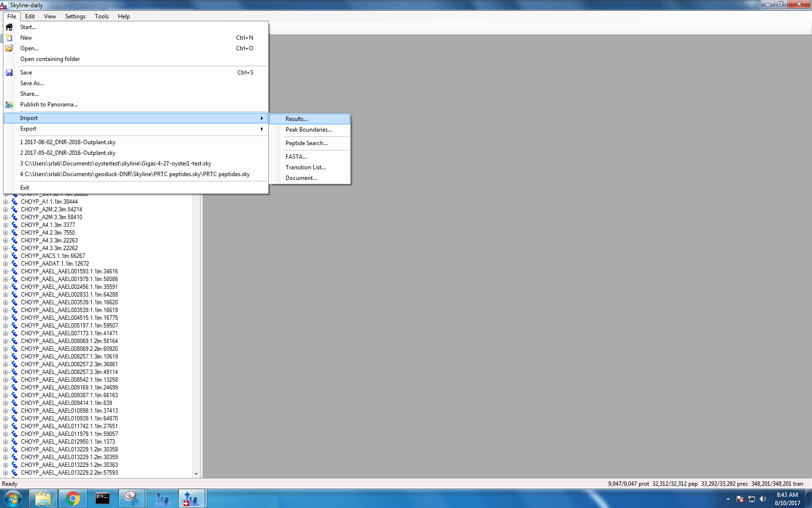812x508 pixels.
Task: Expand the CHOYP_A2M.3.3|m.58410 tree node
Action: (6, 217)
